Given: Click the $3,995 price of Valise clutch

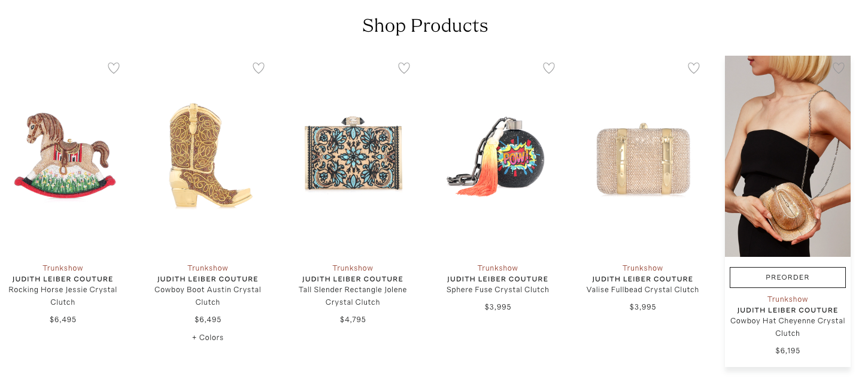Looking at the screenshot, I should pyautogui.click(x=643, y=307).
